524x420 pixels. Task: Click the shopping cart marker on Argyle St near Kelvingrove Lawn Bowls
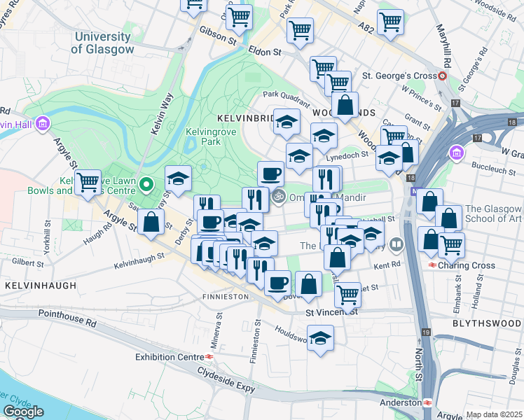click(88, 183)
